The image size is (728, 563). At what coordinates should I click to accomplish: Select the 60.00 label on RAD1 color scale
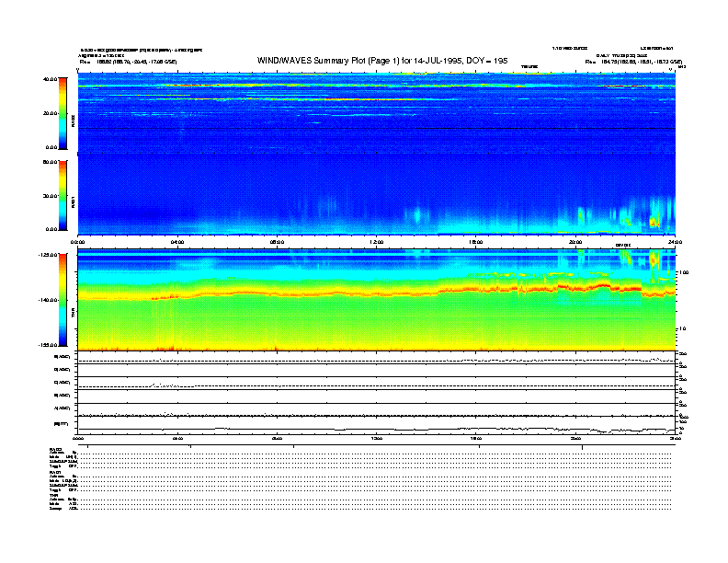(50, 162)
